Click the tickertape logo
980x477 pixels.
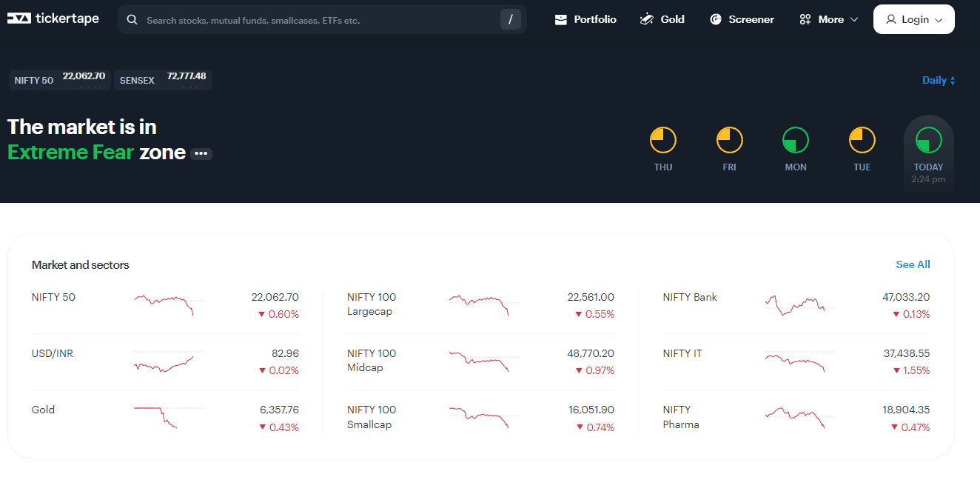tap(53, 19)
